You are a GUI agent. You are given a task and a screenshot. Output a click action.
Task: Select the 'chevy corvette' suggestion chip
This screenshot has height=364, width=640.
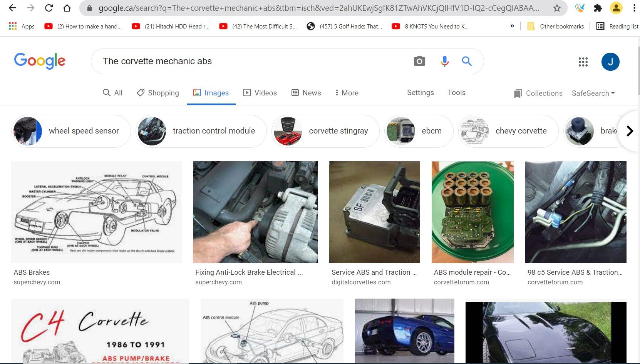point(508,131)
